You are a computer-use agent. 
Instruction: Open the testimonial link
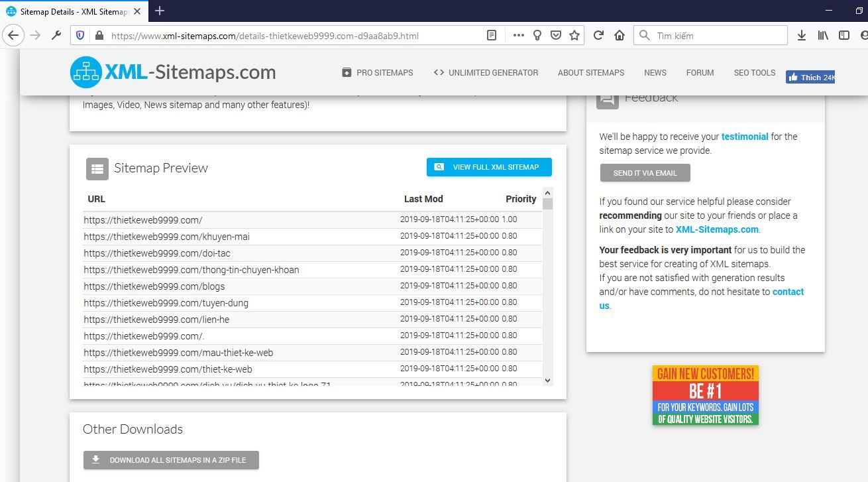click(745, 137)
